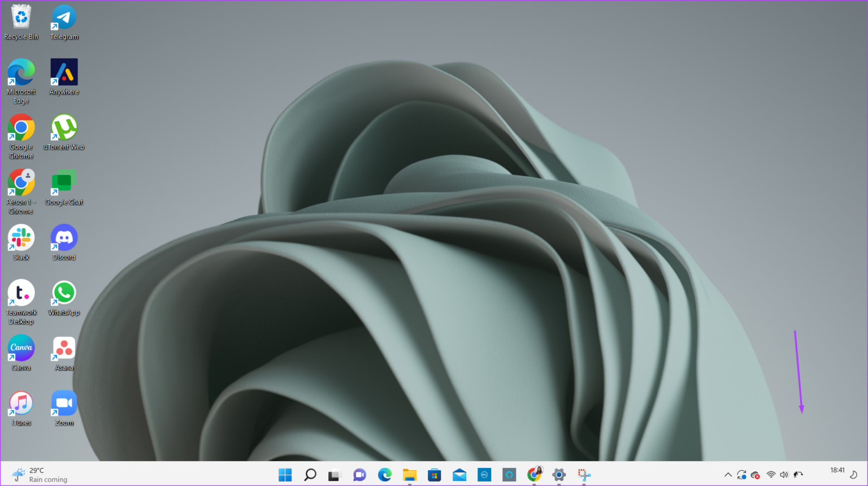Open Microsoft Store from the taskbar
The height and width of the screenshot is (486, 868).
pos(434,475)
